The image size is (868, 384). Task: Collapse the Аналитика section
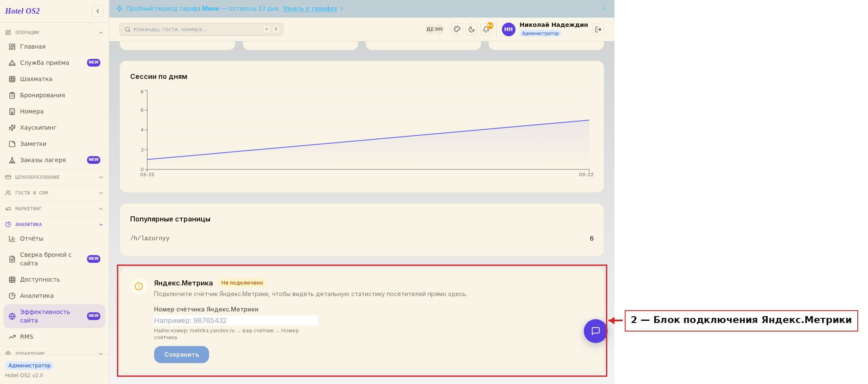[54, 224]
